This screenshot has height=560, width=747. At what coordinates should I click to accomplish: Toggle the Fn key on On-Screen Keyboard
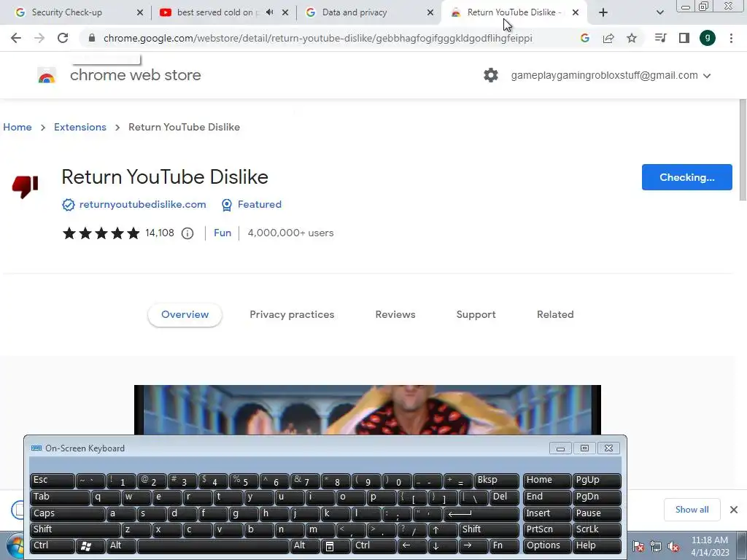[505, 545]
